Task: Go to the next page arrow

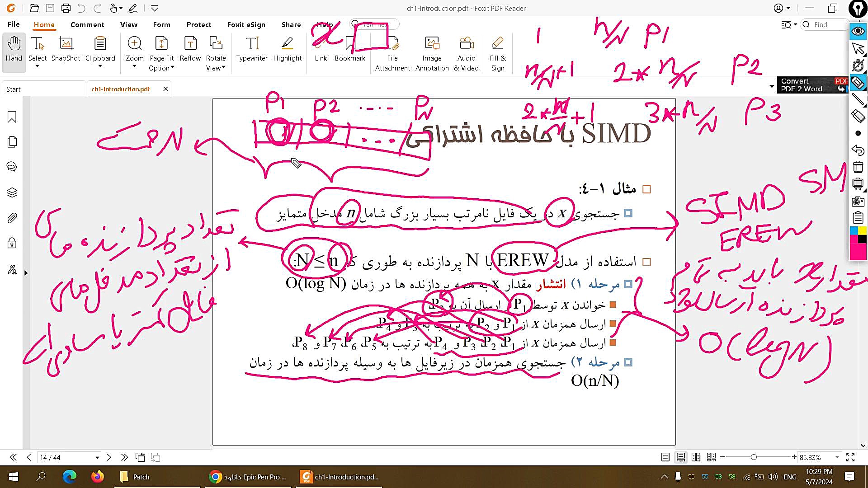Action: click(109, 457)
